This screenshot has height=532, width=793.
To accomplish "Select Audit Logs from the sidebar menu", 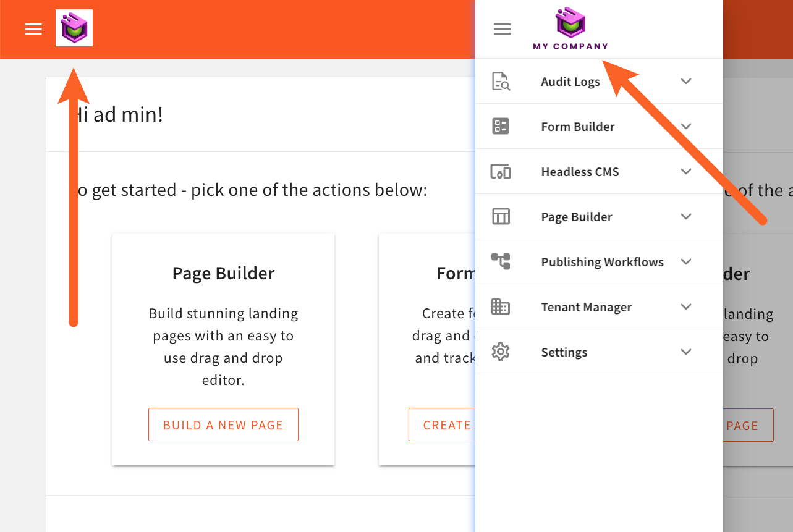I will (570, 81).
